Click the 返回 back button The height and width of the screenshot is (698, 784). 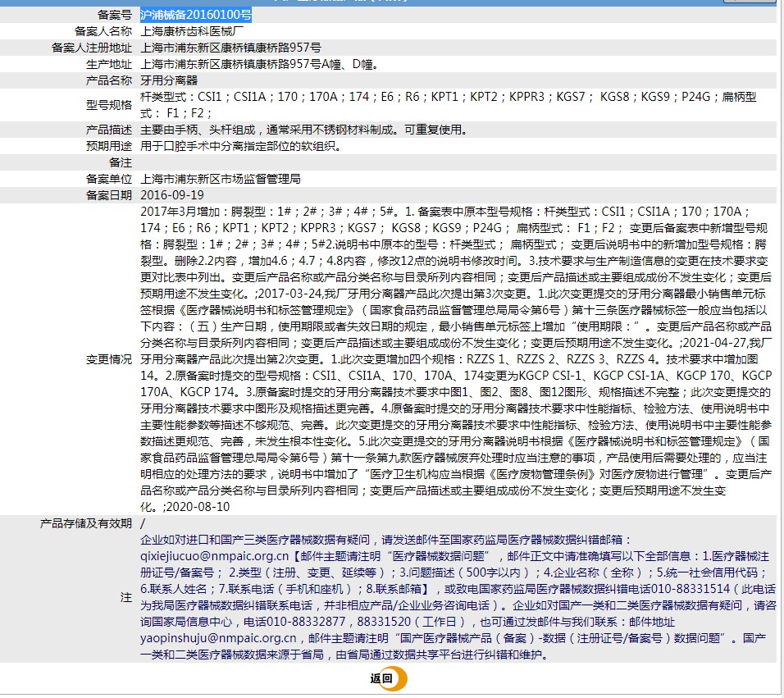389,678
